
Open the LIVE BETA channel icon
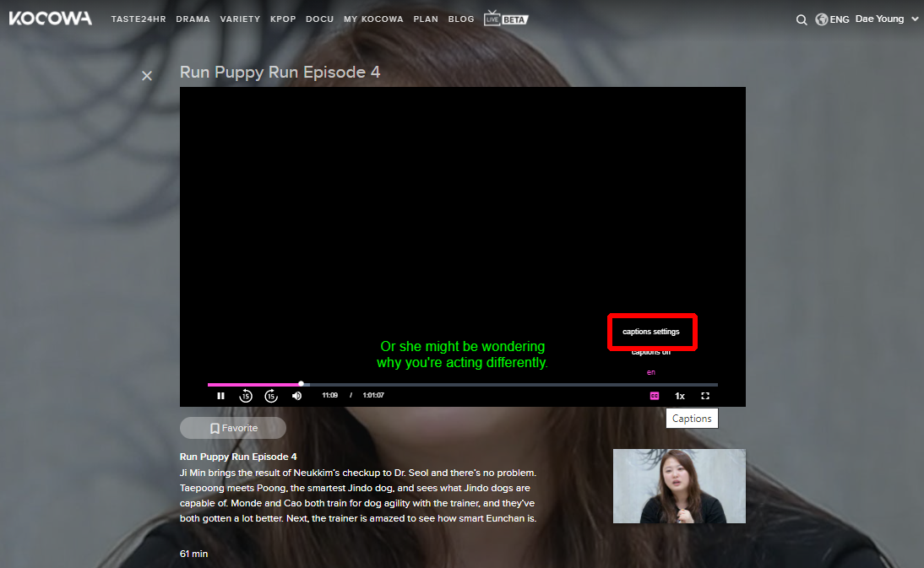pyautogui.click(x=506, y=19)
